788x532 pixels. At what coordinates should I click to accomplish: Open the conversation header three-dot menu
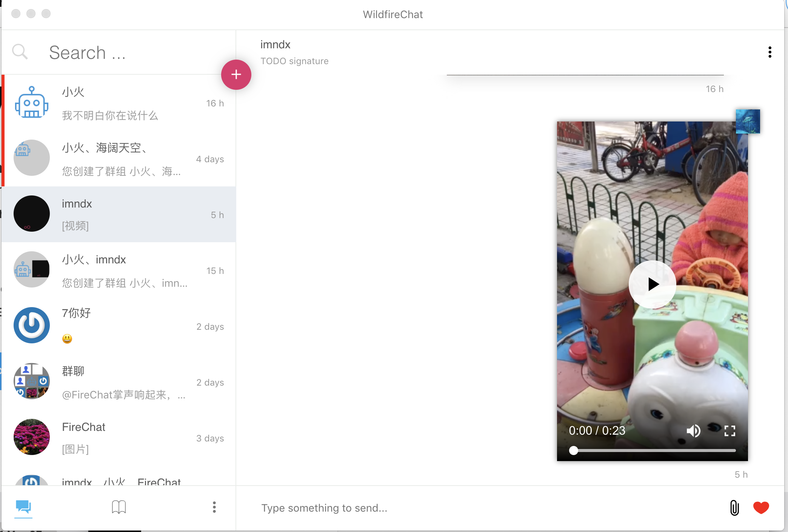tap(770, 52)
